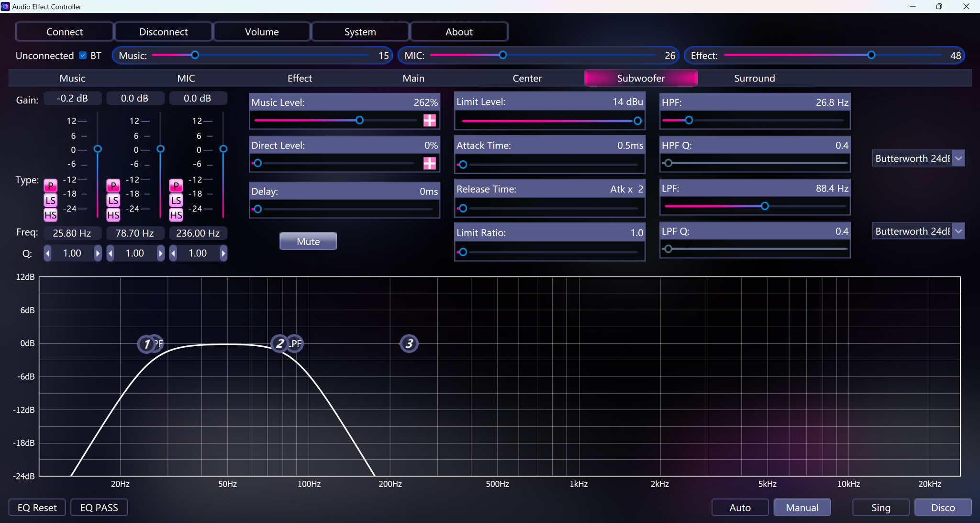Select EQ node 1 on the graph
Image resolution: width=980 pixels, height=523 pixels.
(x=146, y=344)
